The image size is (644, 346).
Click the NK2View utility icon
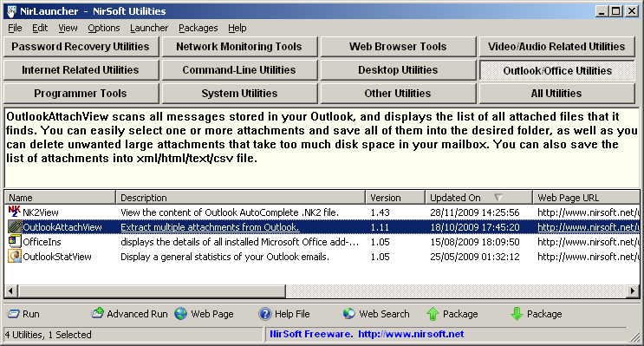[x=15, y=212]
